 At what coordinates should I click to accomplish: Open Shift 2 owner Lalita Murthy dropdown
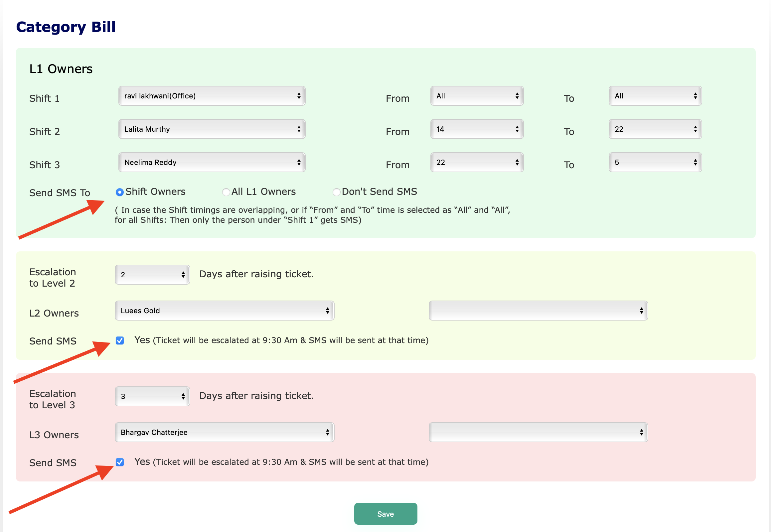(x=212, y=129)
